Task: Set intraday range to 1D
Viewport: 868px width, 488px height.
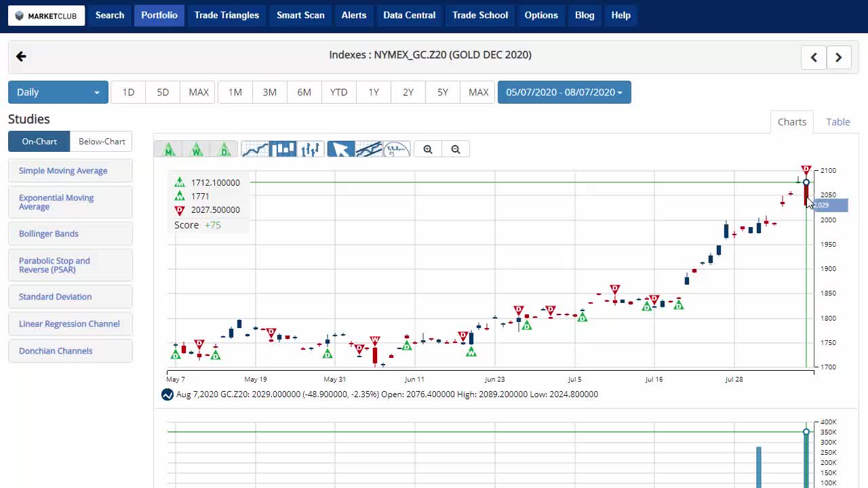Action: click(x=128, y=92)
